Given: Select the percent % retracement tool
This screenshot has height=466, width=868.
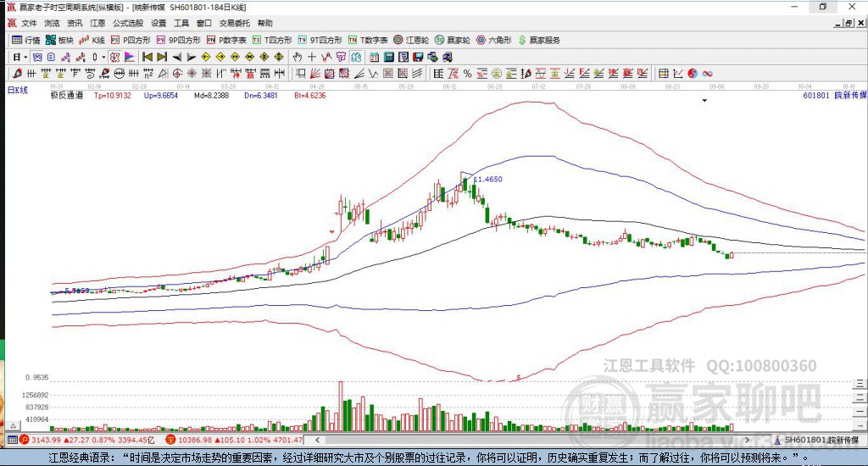Looking at the screenshot, I should [x=468, y=73].
